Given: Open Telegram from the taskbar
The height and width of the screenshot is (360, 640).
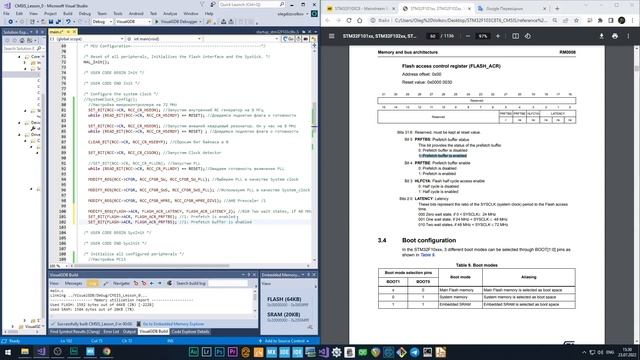Looking at the screenshot, I should click(x=414, y=352).
